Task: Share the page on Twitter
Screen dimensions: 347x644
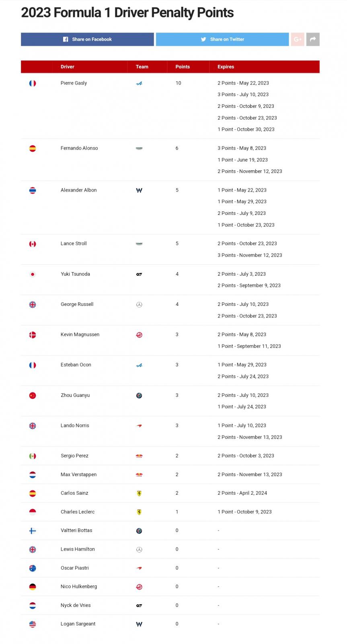Action: point(222,39)
